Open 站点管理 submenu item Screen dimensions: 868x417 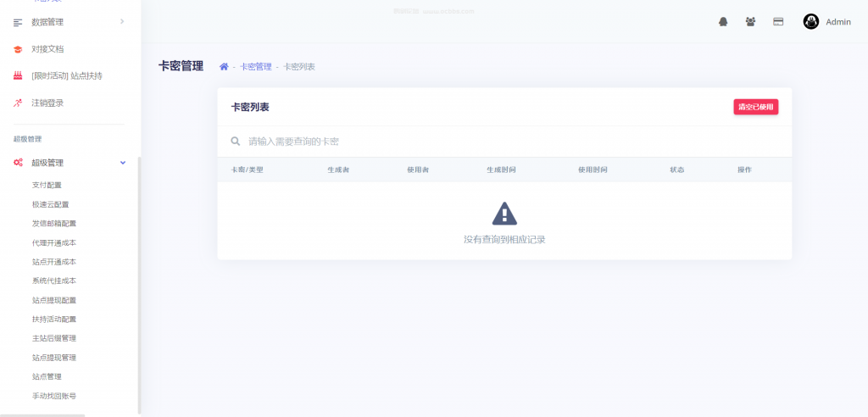coord(47,376)
